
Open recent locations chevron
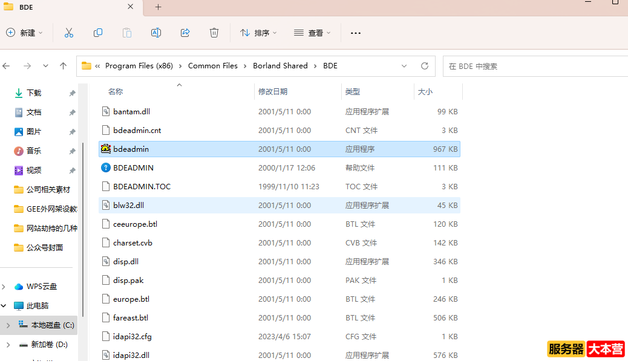pyautogui.click(x=45, y=66)
